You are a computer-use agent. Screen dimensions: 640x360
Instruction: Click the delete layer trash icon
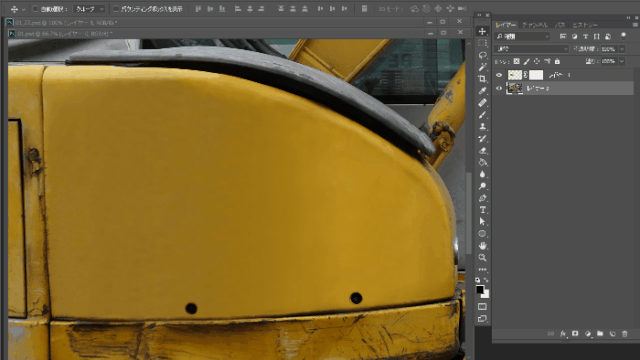coord(624,333)
